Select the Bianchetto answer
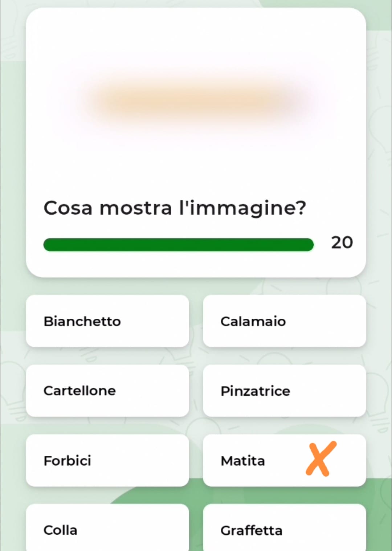Screen dimensions: 392x551 [x=107, y=321]
